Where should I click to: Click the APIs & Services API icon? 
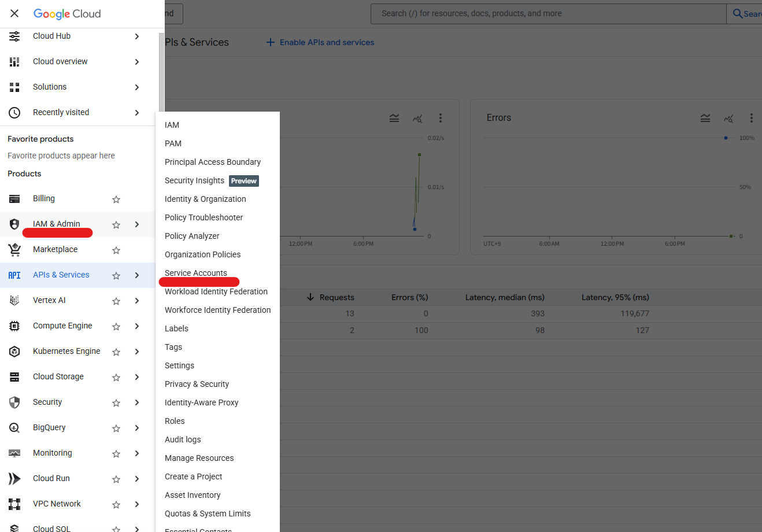pyautogui.click(x=14, y=275)
